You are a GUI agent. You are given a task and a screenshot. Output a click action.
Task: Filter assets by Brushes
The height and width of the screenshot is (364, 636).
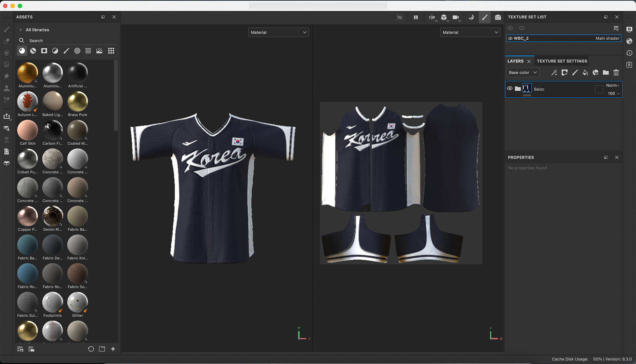tap(66, 51)
